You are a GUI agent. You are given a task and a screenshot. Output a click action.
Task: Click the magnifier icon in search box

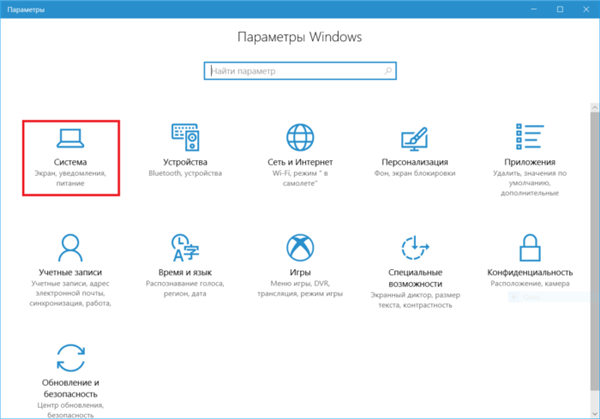click(388, 71)
